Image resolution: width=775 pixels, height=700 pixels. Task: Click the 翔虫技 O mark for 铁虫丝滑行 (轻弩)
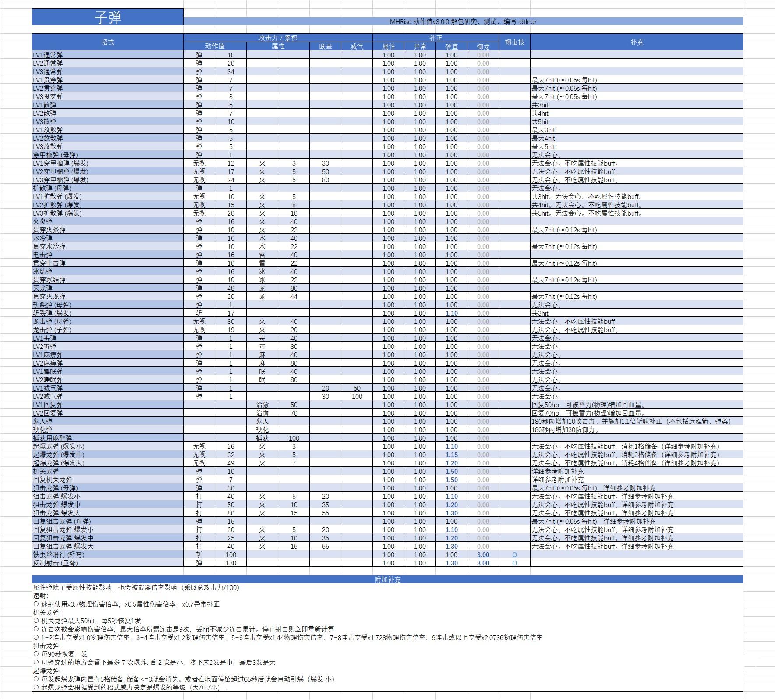[x=514, y=555]
